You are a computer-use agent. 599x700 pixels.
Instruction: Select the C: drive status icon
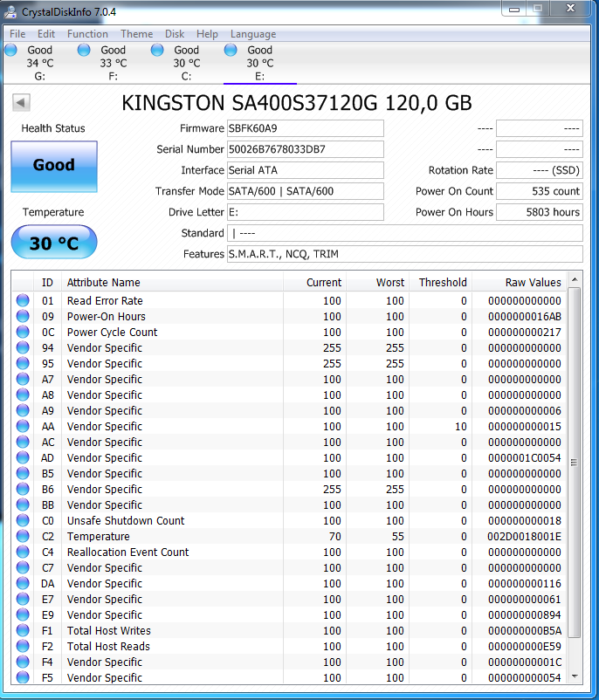click(x=157, y=51)
